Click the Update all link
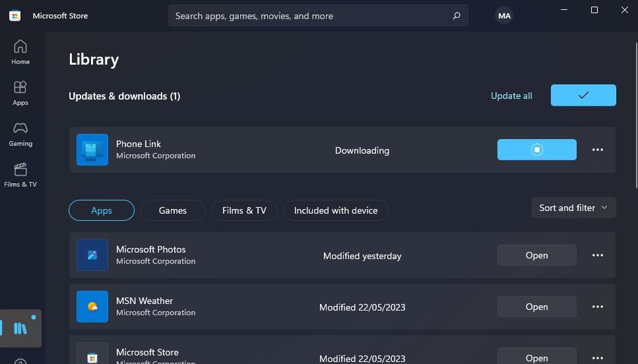The image size is (638, 364). (x=511, y=96)
